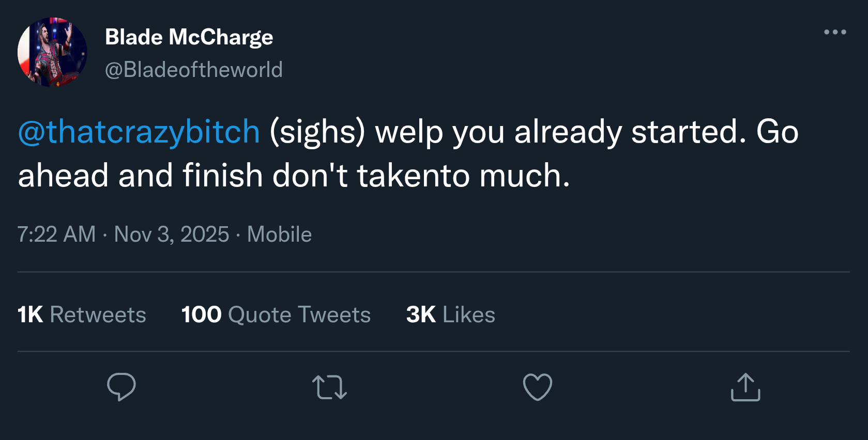
Task: Open the @thatcrazybitch mention link
Action: [139, 132]
